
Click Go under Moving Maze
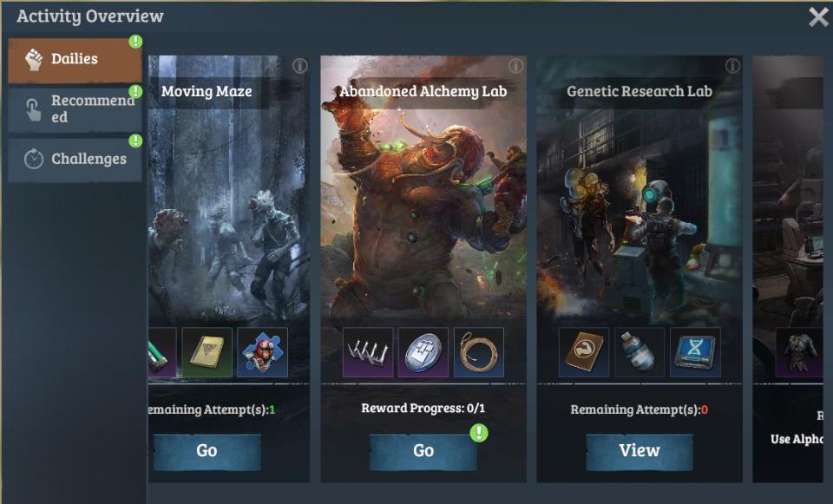[207, 451]
